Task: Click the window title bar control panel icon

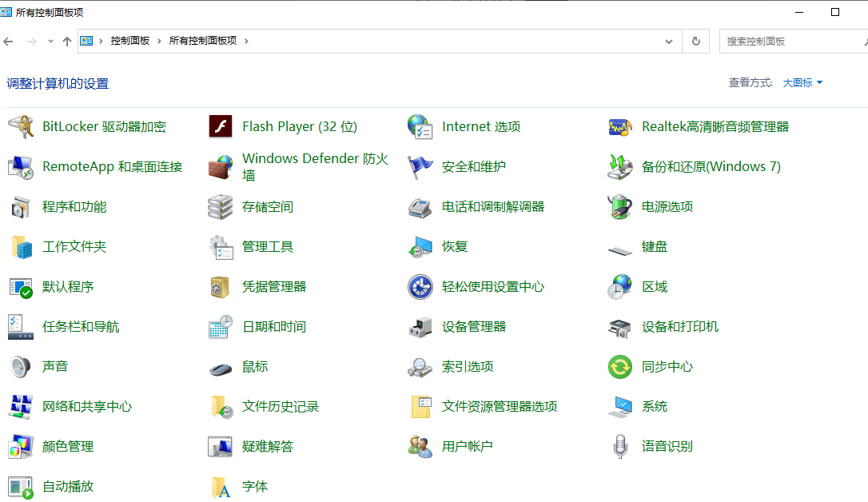Action: [6, 12]
